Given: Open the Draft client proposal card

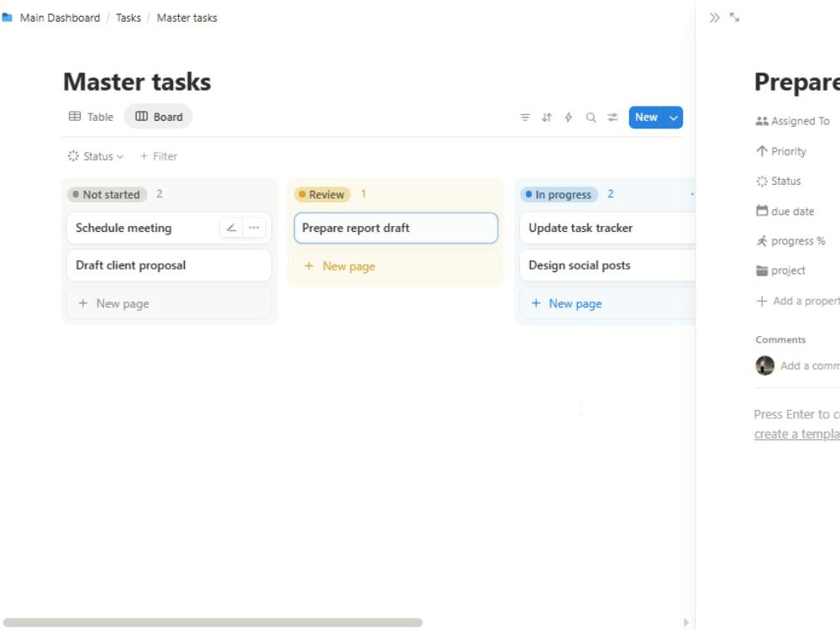Looking at the screenshot, I should coord(169,265).
